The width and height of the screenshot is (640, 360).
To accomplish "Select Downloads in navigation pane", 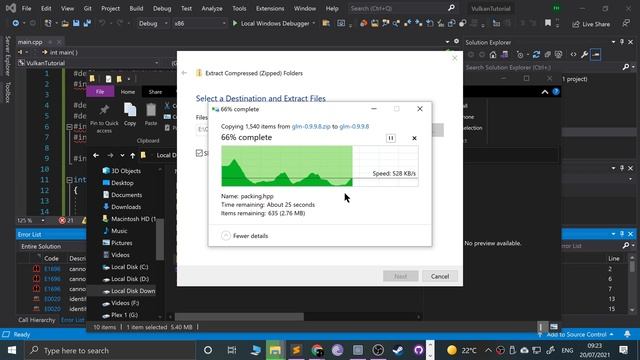I will click(121, 207).
